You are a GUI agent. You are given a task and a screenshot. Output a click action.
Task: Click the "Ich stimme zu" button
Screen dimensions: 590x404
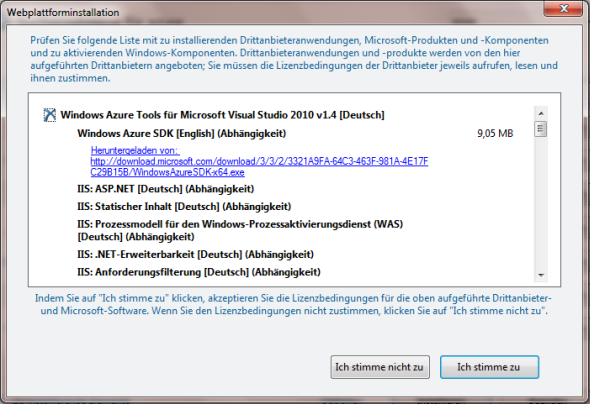tap(489, 367)
